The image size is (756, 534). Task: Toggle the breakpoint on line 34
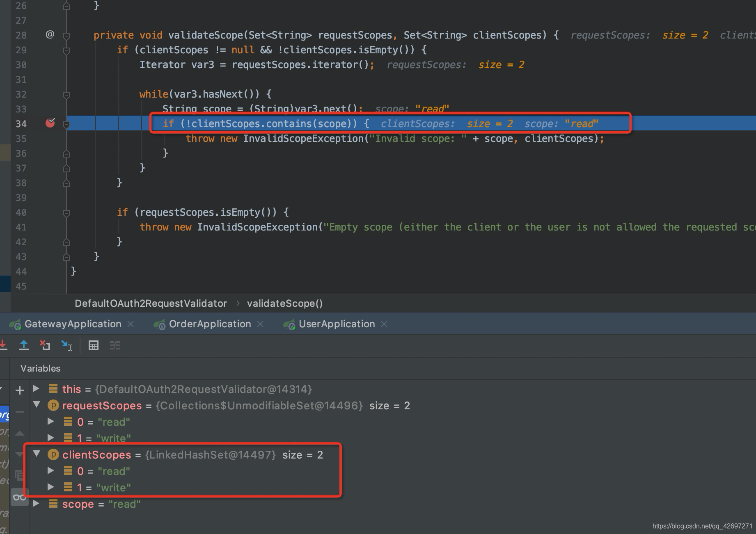50,123
